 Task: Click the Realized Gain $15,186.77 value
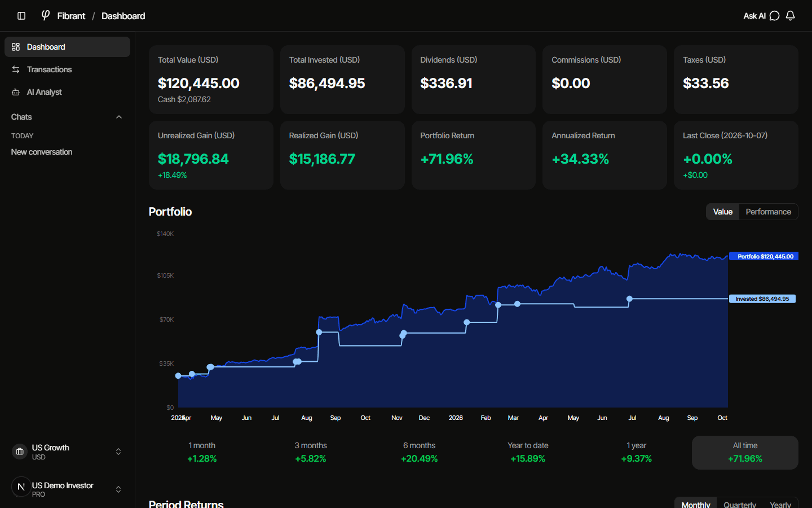(322, 159)
